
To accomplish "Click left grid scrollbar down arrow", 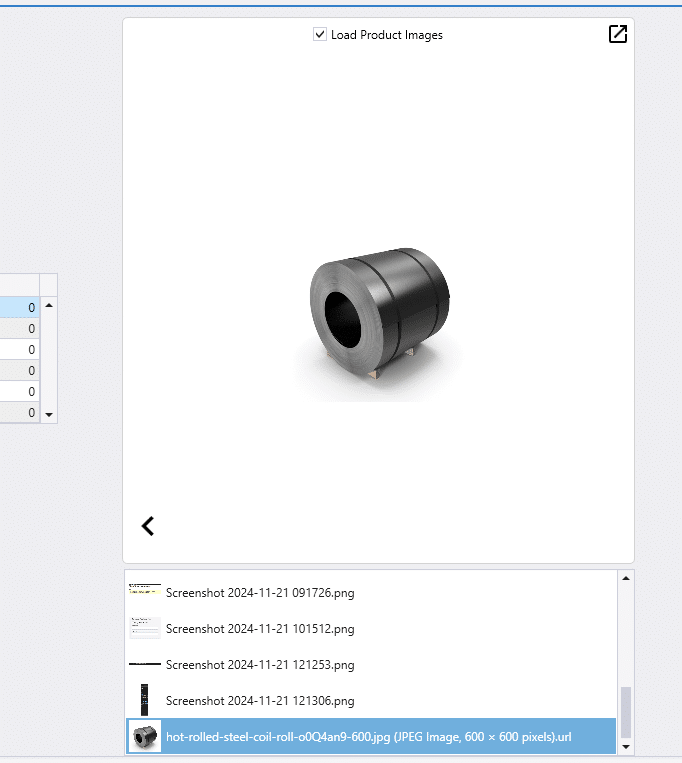I will (49, 415).
